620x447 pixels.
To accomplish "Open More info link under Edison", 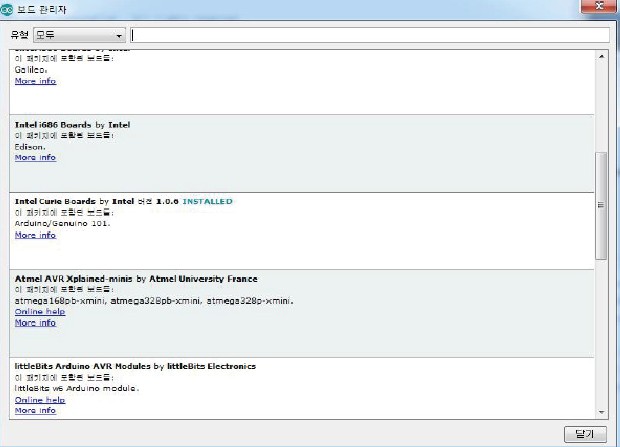I will (x=36, y=157).
